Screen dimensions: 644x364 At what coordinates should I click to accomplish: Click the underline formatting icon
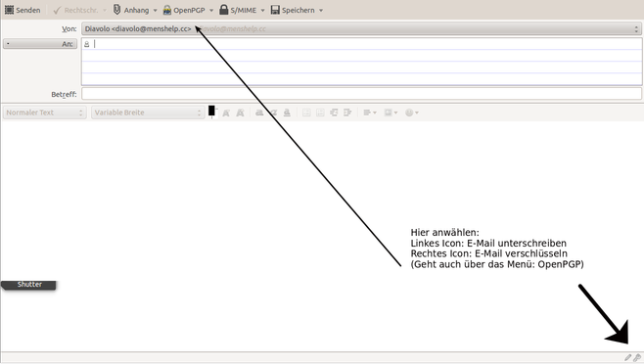click(287, 113)
